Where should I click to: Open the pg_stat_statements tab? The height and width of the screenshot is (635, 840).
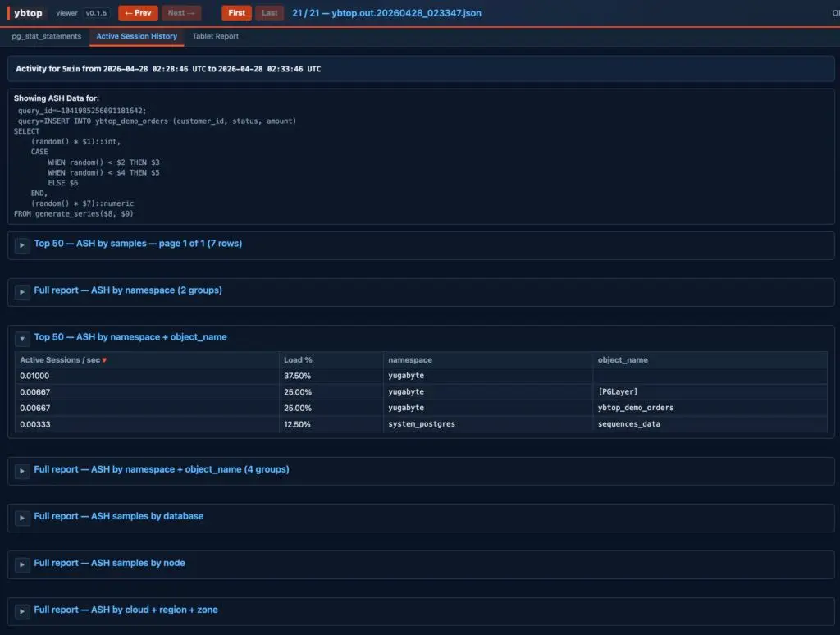coord(47,37)
